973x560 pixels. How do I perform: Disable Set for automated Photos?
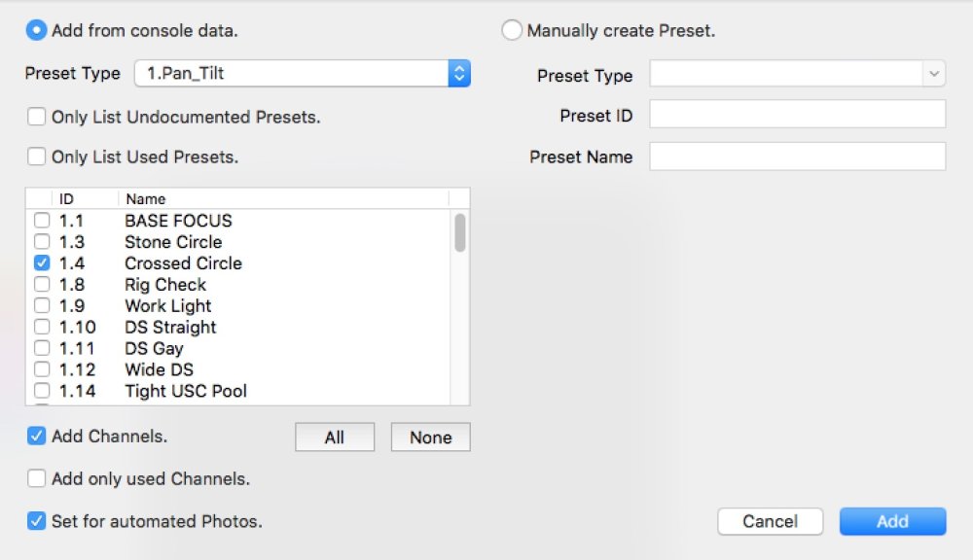(x=36, y=521)
